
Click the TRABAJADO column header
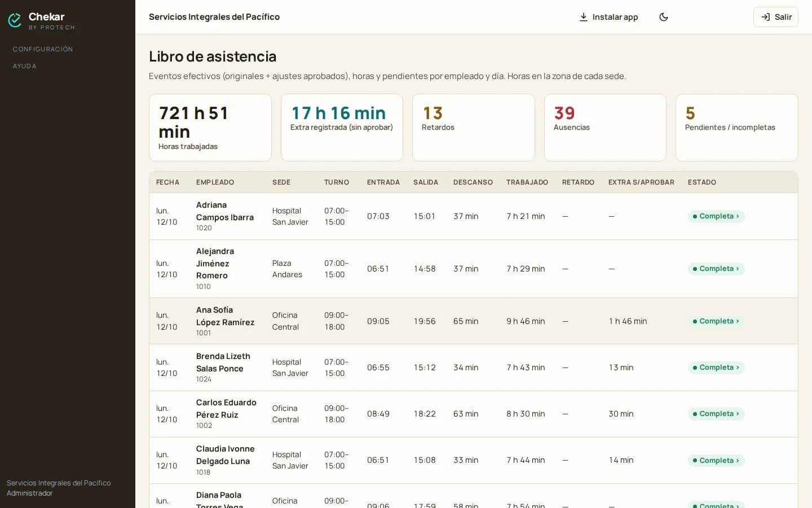(527, 182)
